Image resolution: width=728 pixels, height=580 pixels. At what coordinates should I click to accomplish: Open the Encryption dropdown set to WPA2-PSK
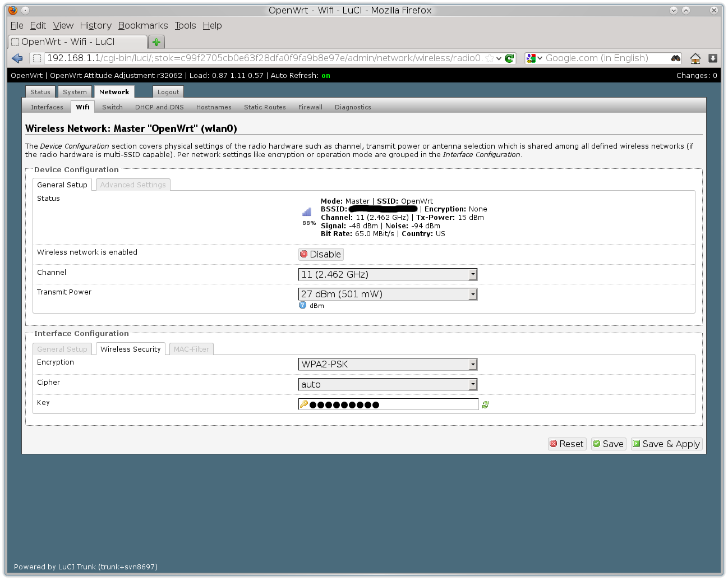click(x=388, y=364)
